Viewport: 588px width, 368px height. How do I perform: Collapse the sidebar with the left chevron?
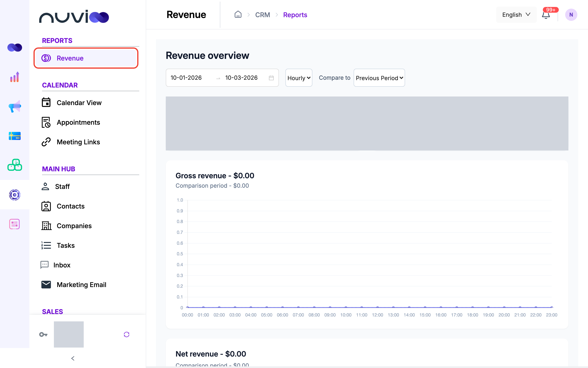click(x=73, y=358)
